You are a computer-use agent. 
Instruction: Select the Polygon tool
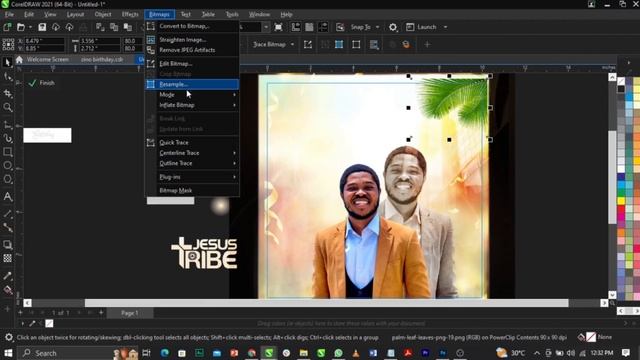pos(7,179)
